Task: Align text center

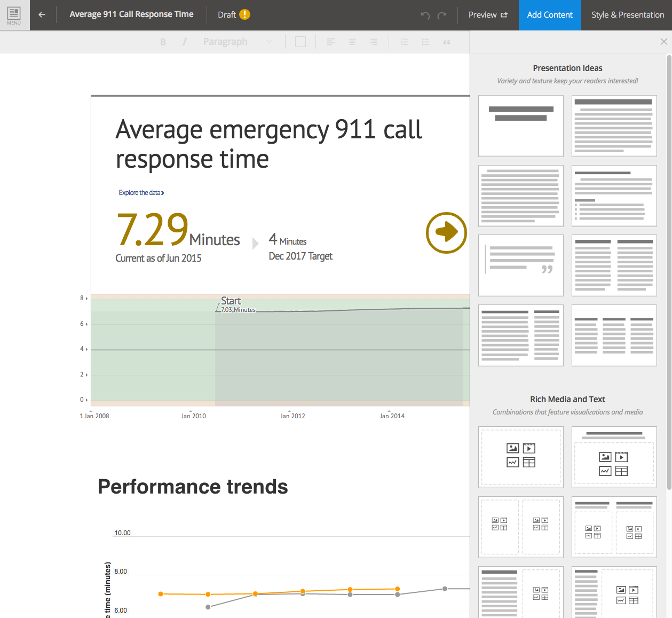Action: click(x=352, y=42)
